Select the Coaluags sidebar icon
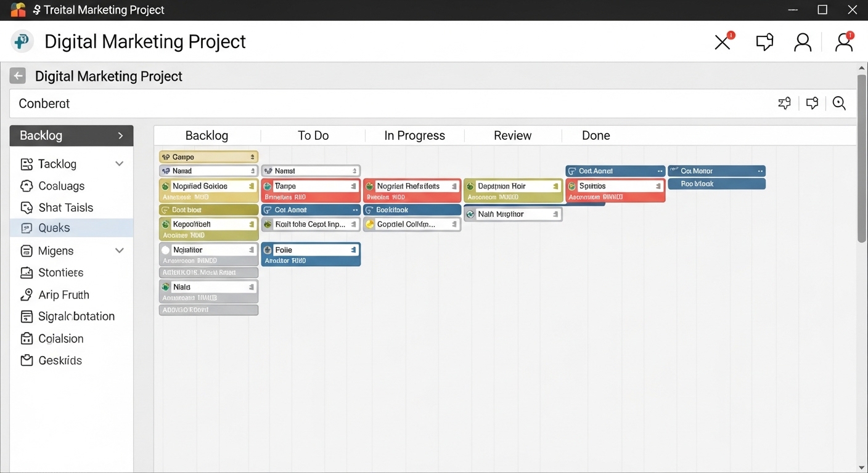The image size is (868, 473). tap(27, 186)
